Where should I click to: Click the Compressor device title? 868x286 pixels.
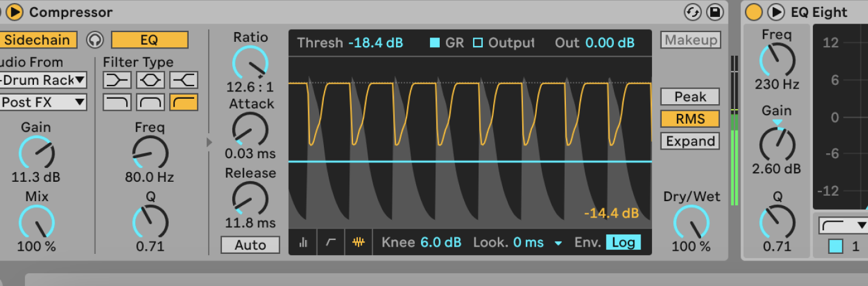coord(71,12)
